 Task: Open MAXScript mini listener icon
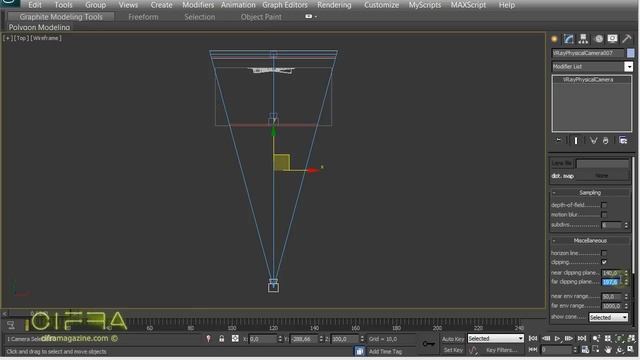[11, 325]
